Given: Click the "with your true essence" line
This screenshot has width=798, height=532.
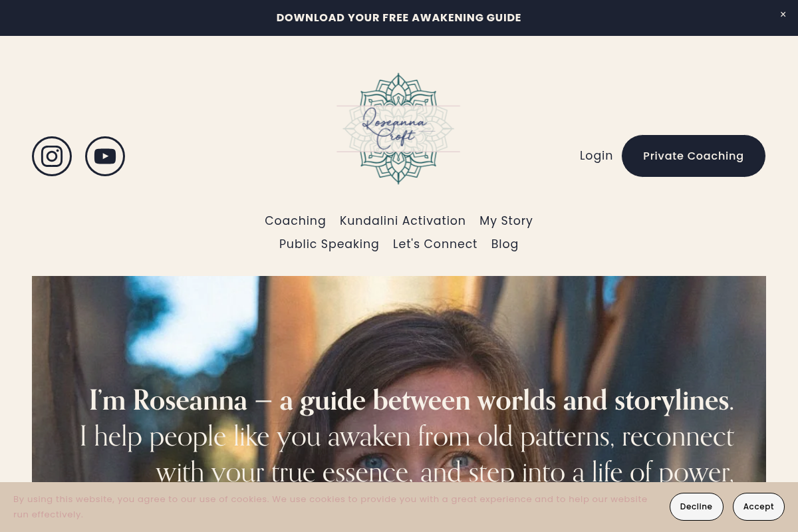Looking at the screenshot, I should tap(444, 471).
